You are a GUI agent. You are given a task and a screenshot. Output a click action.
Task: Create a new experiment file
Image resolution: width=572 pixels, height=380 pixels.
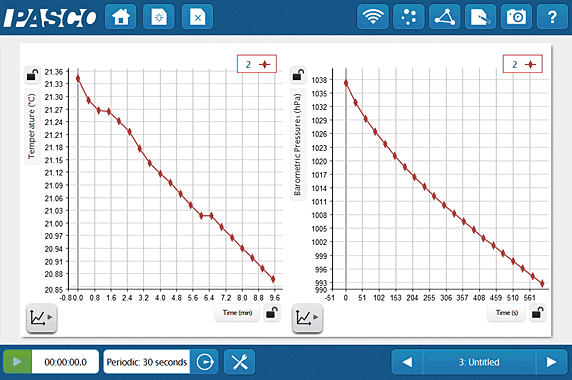click(x=159, y=17)
